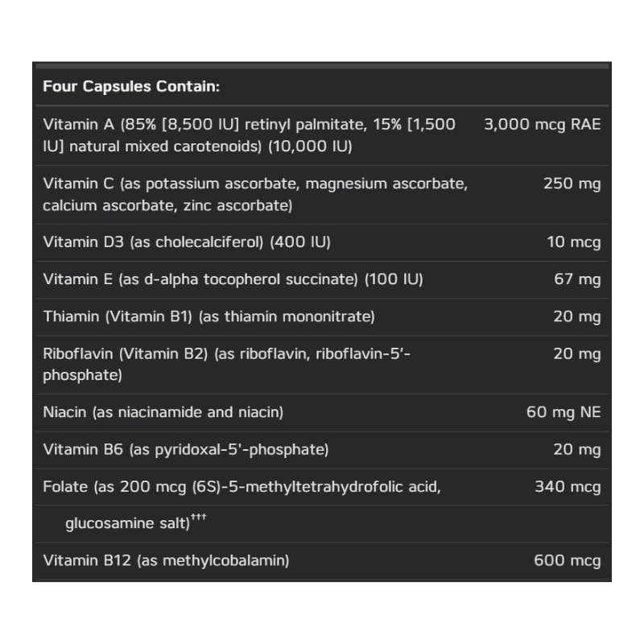The height and width of the screenshot is (644, 644).
Task: Click the 20 mg amount beside Thiamin
Action: point(577,316)
